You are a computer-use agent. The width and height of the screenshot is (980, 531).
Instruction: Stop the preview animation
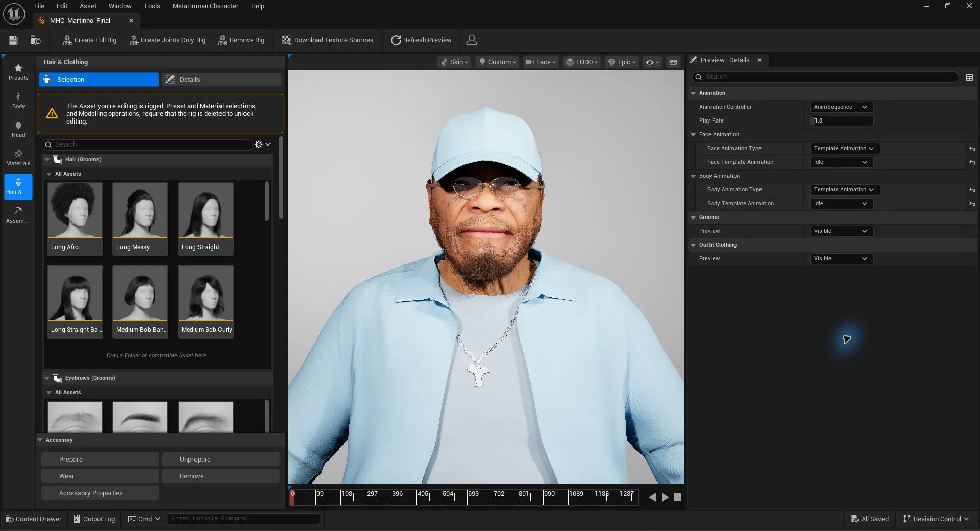pos(677,497)
